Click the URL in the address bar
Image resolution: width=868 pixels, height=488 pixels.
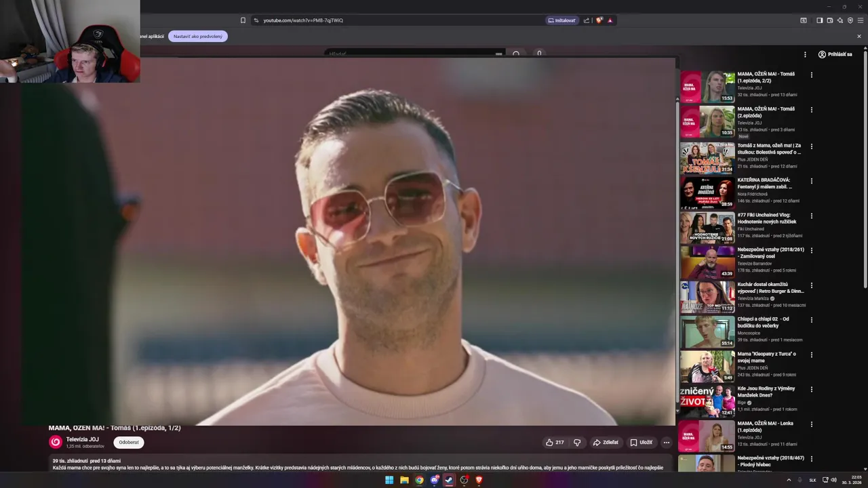pyautogui.click(x=303, y=20)
